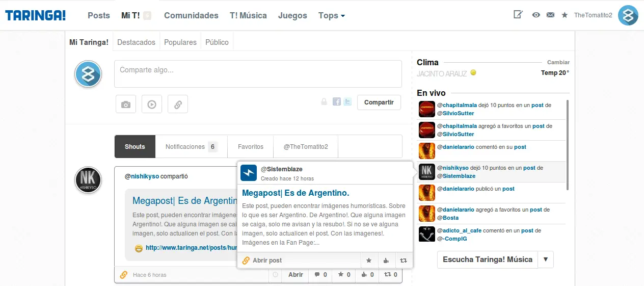644x286 pixels.
Task: Click the Compartir button
Action: pos(379,102)
